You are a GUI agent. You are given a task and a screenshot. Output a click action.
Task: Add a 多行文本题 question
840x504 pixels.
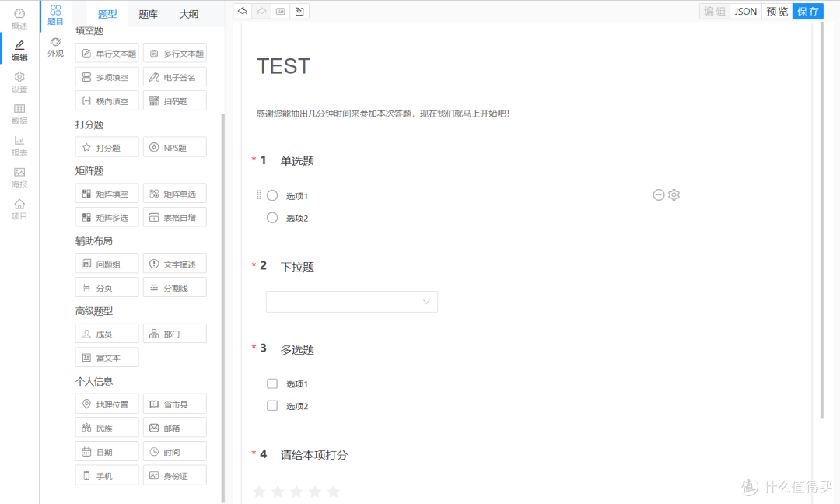(x=175, y=54)
